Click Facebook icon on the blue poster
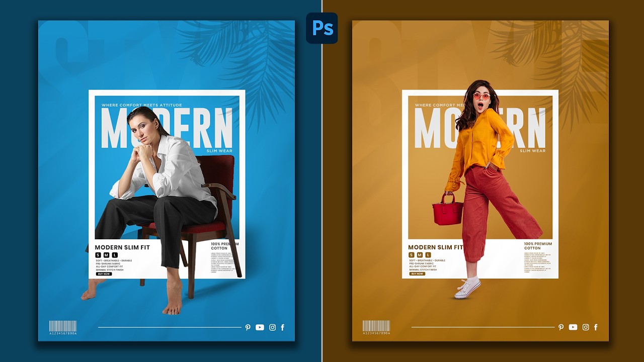 tap(282, 327)
